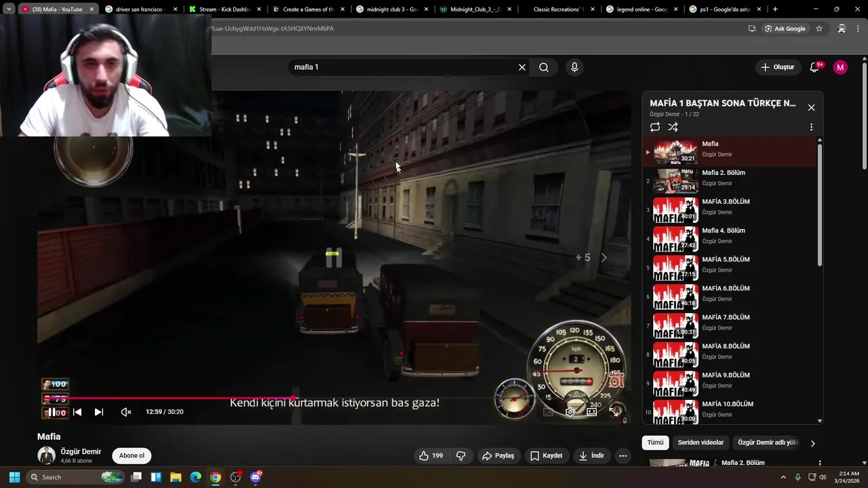Open Özgür Demir channel avatar
Screen dimensions: 868x488
[46, 455]
